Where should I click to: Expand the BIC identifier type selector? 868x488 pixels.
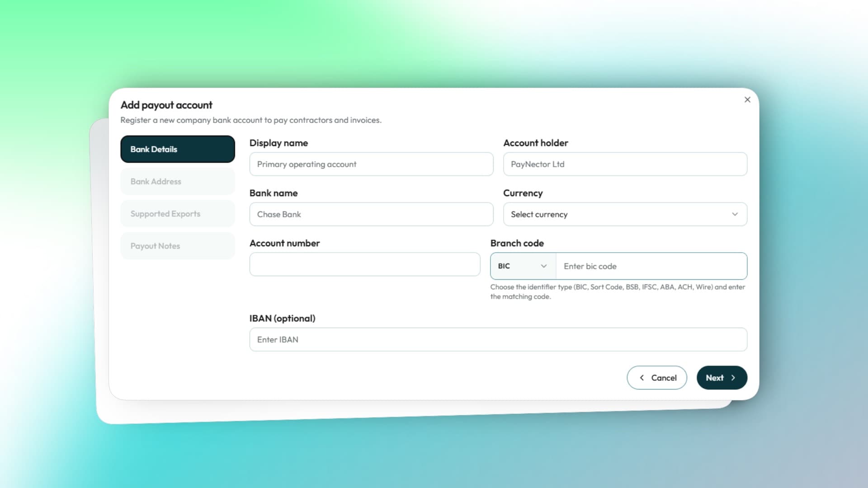[x=523, y=266]
